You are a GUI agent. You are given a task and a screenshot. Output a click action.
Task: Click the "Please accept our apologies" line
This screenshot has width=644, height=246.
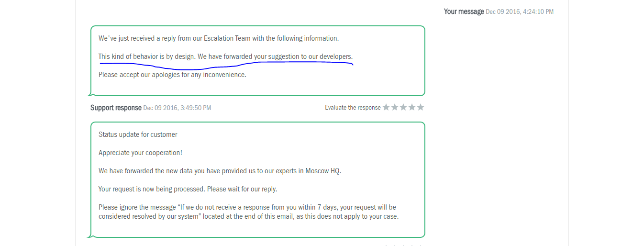point(172,75)
